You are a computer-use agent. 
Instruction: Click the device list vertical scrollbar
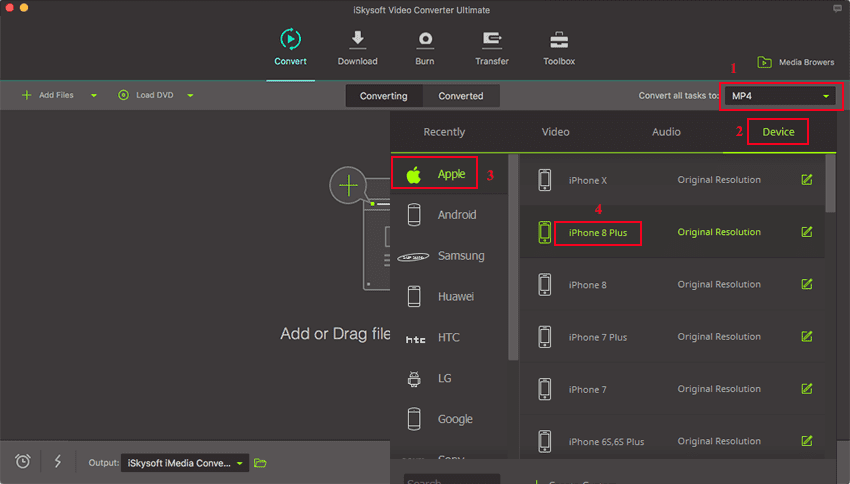(830, 185)
